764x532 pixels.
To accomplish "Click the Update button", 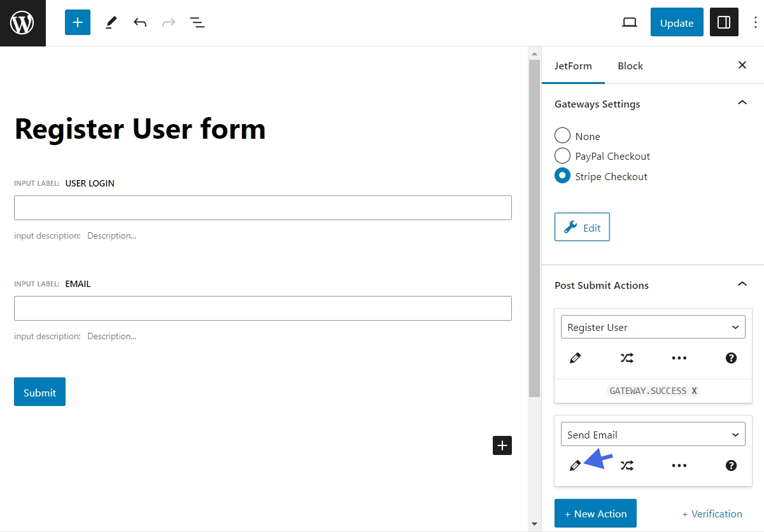I will (676, 22).
